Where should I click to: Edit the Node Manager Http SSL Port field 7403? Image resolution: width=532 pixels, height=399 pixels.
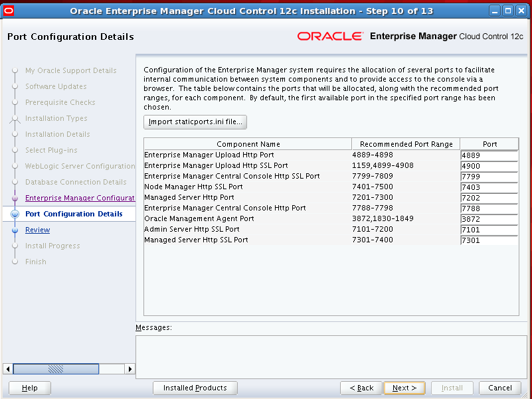pos(489,187)
